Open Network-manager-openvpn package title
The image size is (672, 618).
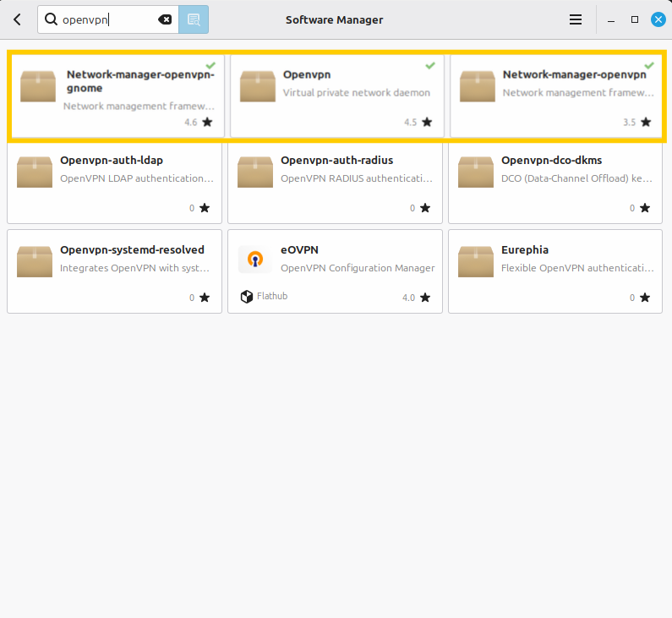point(574,74)
